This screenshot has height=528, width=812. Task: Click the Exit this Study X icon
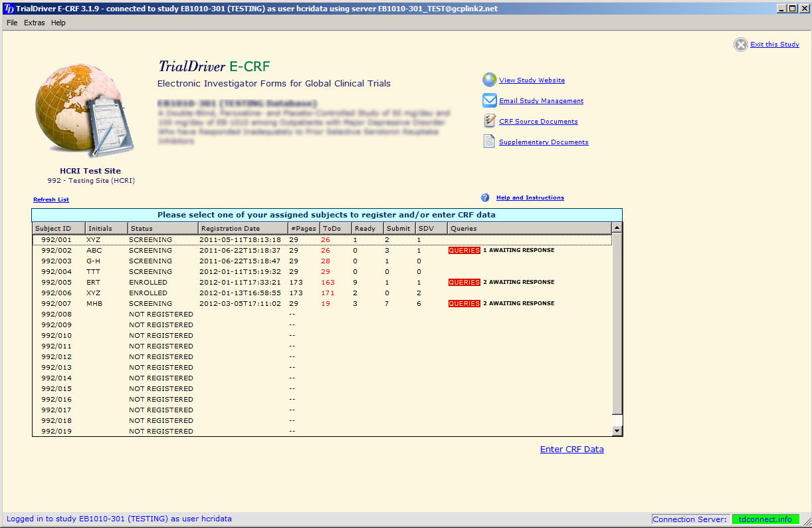pos(740,45)
